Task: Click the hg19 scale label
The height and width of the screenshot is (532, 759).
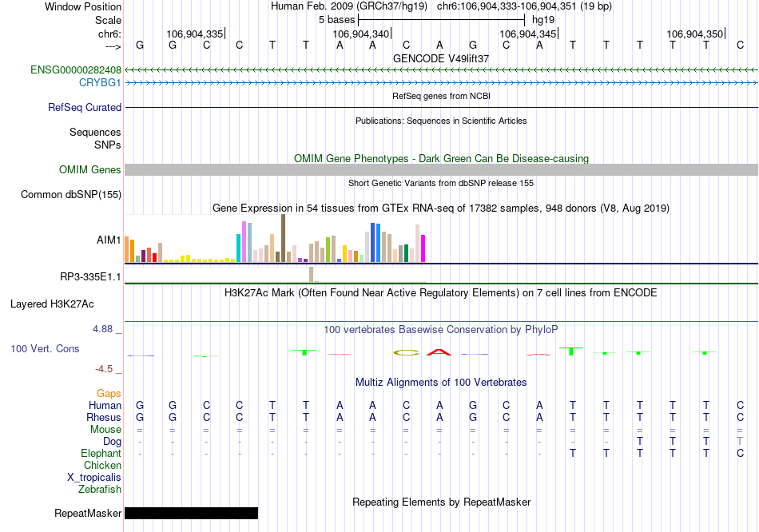Action: 543,20
